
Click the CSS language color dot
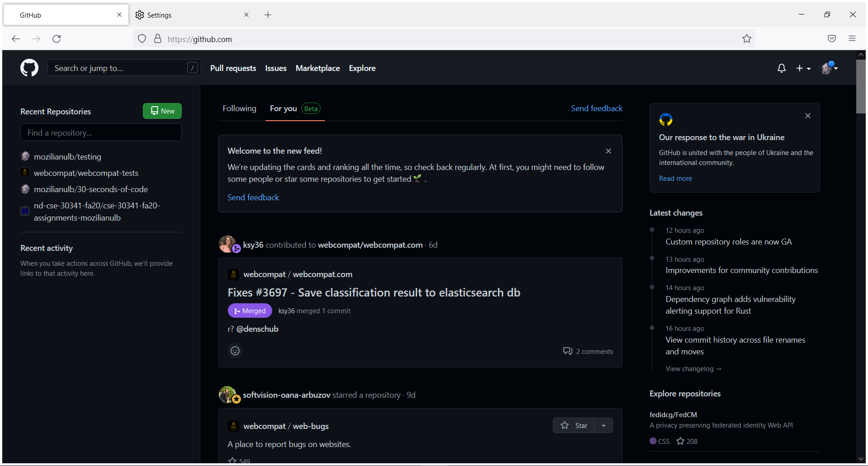click(653, 441)
